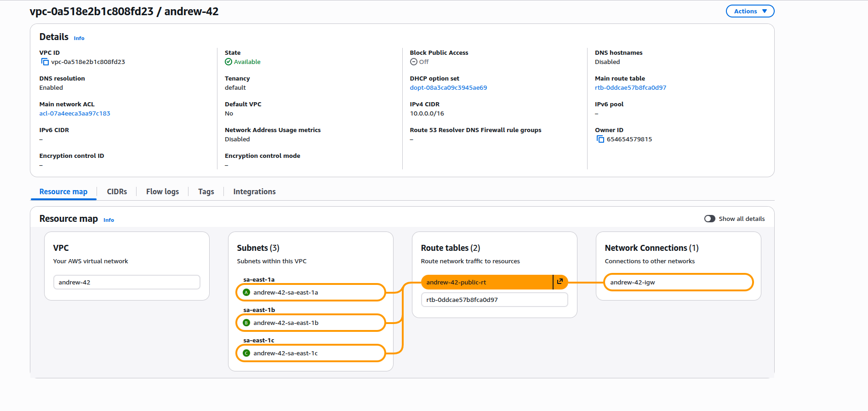Click the Owner ID value 654654579815
This screenshot has height=411, width=868.
629,139
